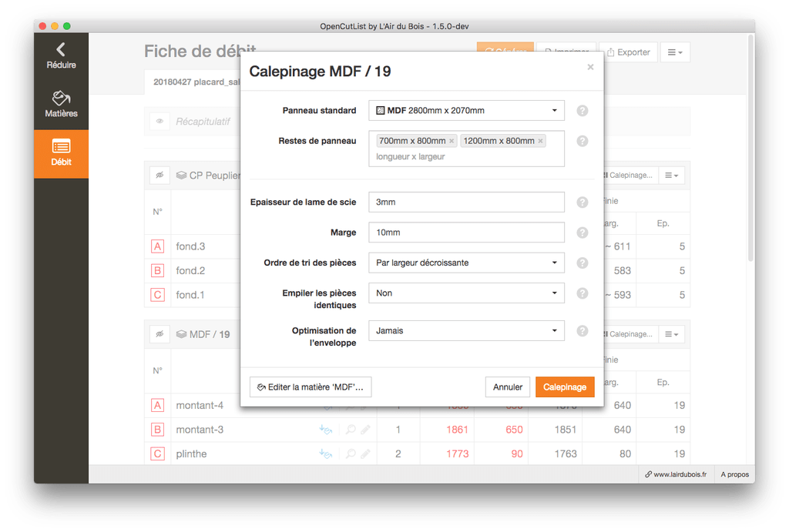Show help for Ordre de tri

[583, 263]
